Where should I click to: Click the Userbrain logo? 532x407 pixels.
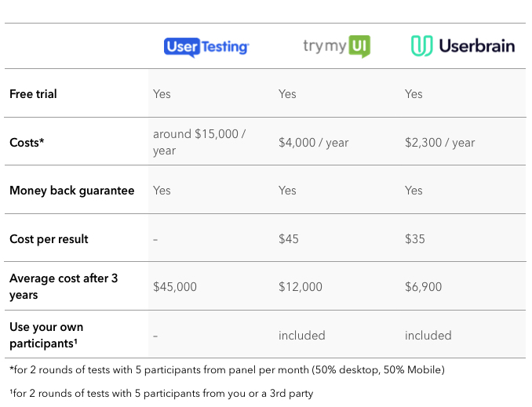coord(463,46)
